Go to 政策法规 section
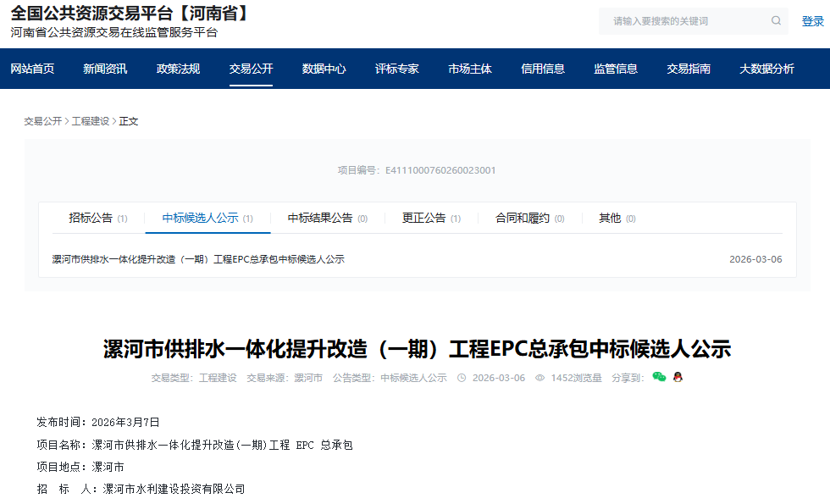 178,69
